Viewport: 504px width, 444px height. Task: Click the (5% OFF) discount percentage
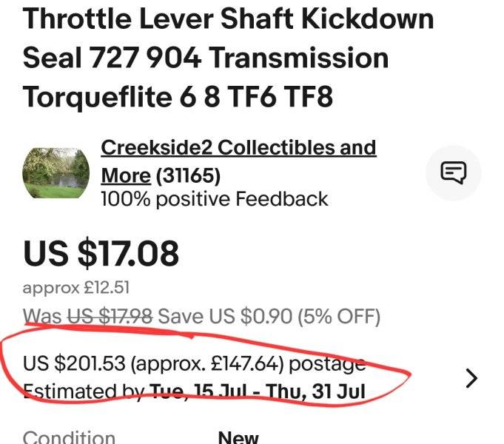tap(338, 317)
